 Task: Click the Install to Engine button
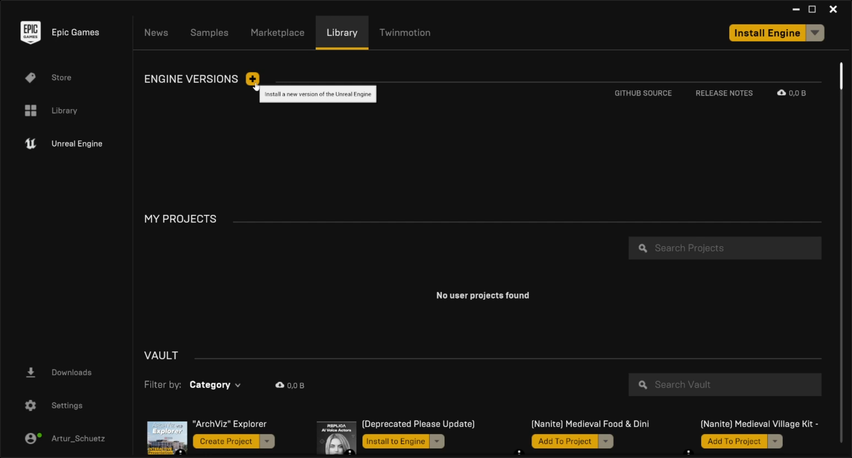pos(396,441)
